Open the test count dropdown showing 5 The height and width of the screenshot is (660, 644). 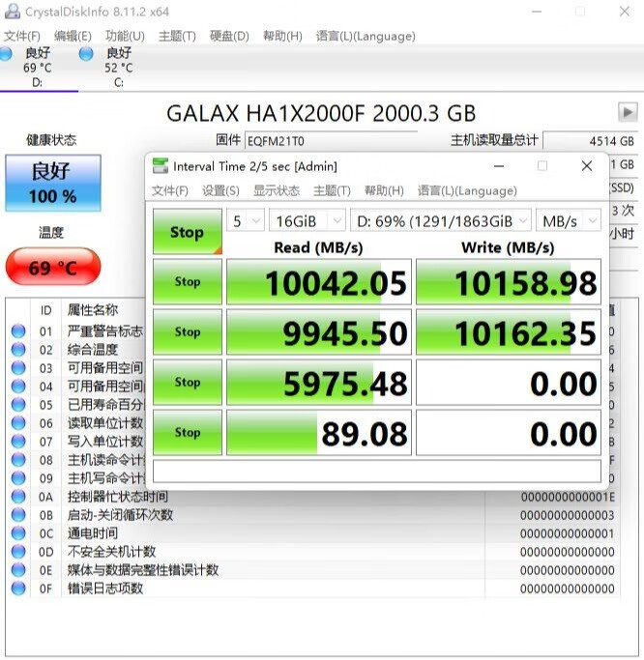click(x=247, y=221)
